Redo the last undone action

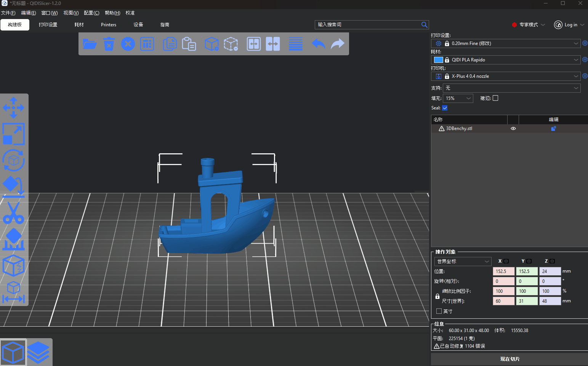pyautogui.click(x=338, y=44)
